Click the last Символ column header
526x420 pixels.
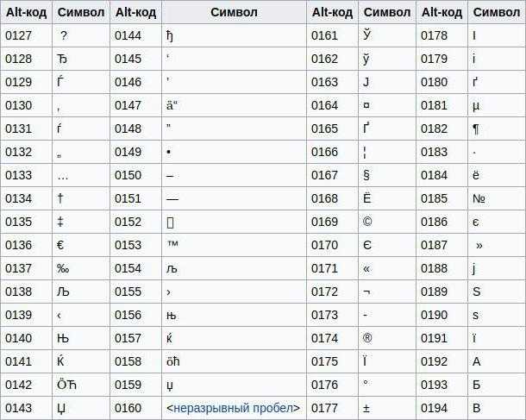pyautogui.click(x=497, y=12)
